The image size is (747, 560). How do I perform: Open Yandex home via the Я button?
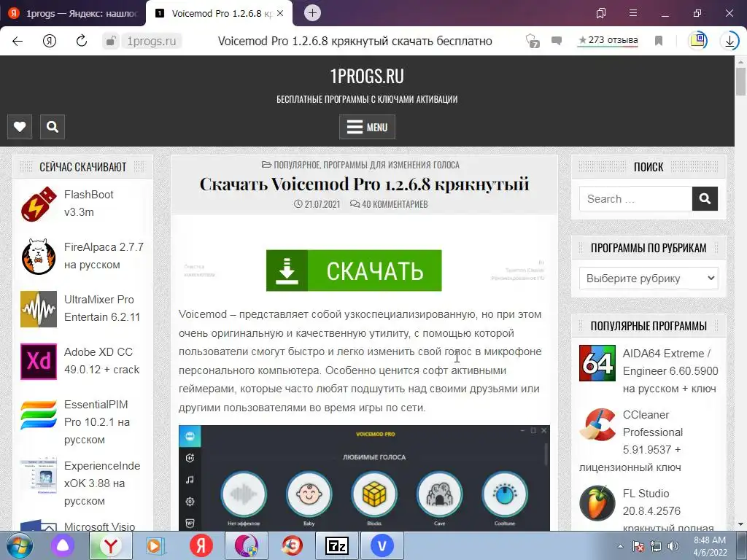tap(50, 41)
